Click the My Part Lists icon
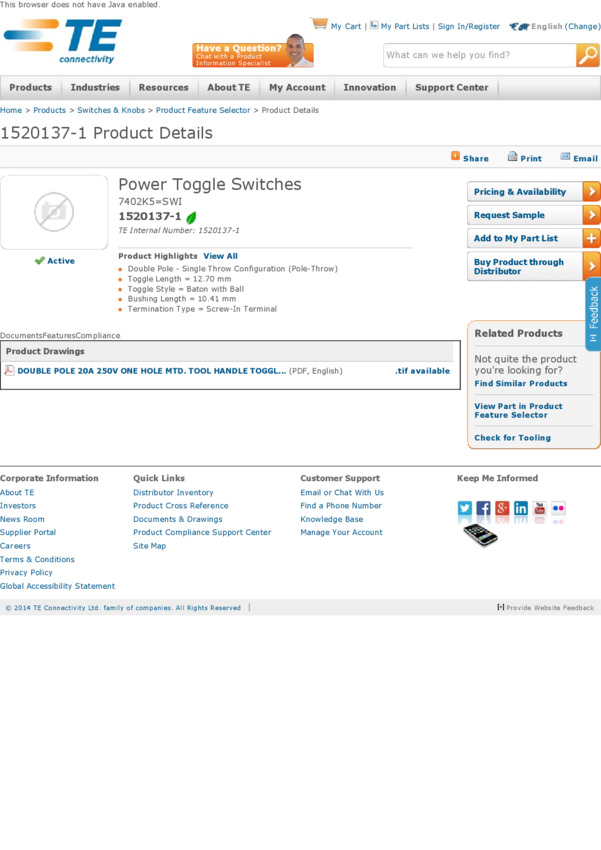This screenshot has height=850, width=601. tap(374, 25)
